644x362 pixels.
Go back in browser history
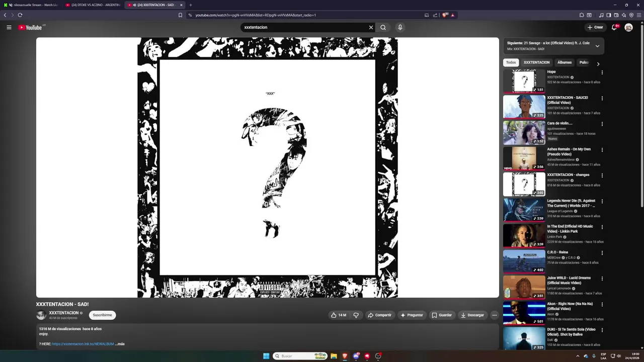pos(5,15)
